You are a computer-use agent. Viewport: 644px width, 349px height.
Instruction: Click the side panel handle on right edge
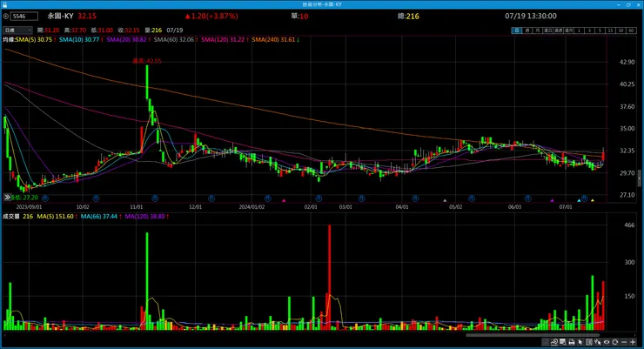tap(639, 178)
